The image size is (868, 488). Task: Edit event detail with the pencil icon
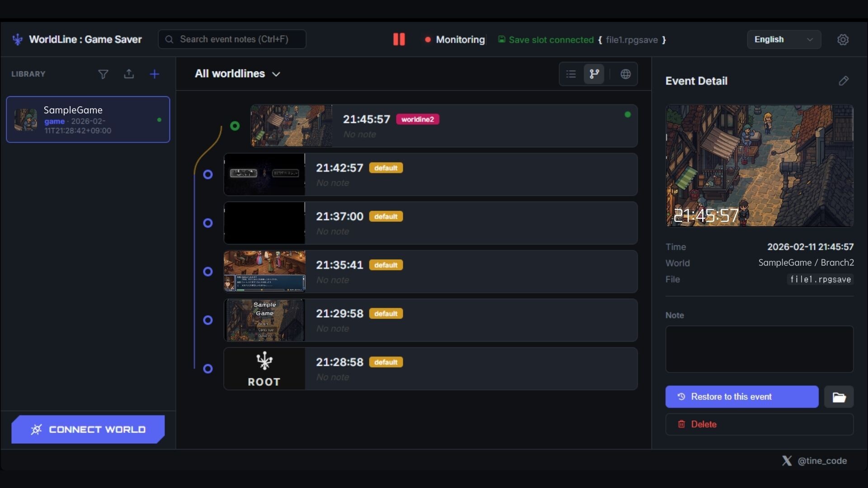click(x=843, y=81)
